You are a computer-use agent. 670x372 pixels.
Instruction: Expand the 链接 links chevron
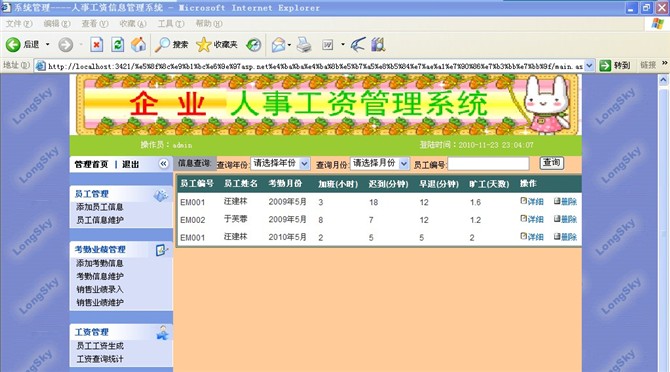(x=665, y=63)
